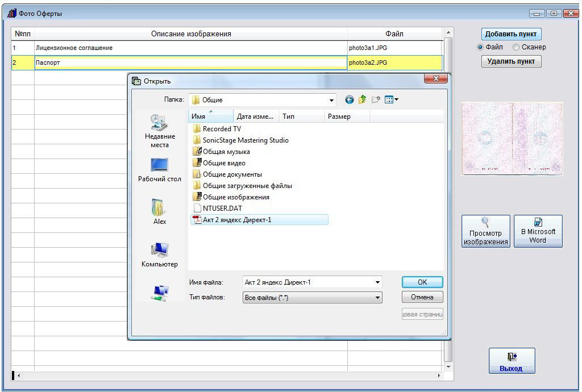582x392 pixels.
Task: Go back using the blue back arrow
Action: tap(349, 99)
